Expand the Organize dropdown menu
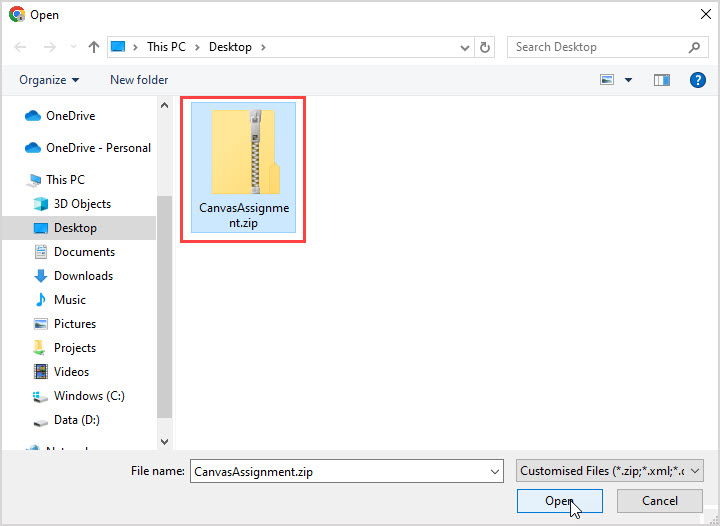Viewport: 720px width, 526px height. click(48, 80)
